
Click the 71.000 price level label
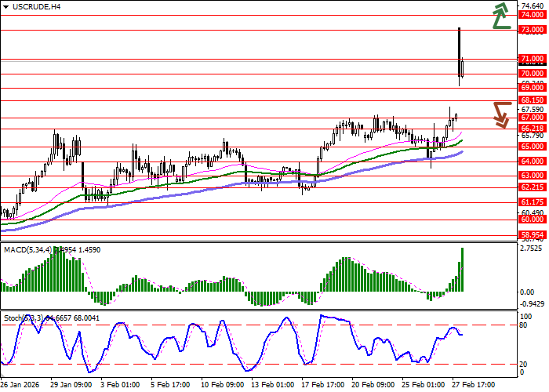[x=532, y=59]
